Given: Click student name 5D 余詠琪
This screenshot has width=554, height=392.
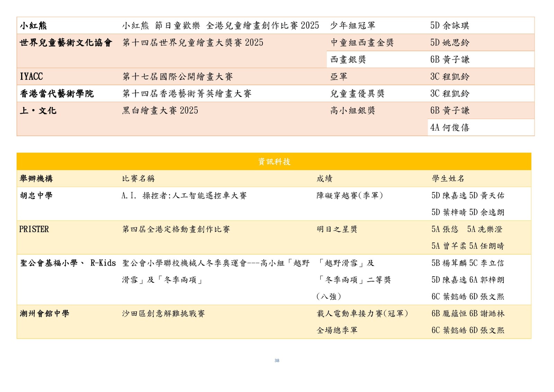Looking at the screenshot, I should [x=450, y=26].
